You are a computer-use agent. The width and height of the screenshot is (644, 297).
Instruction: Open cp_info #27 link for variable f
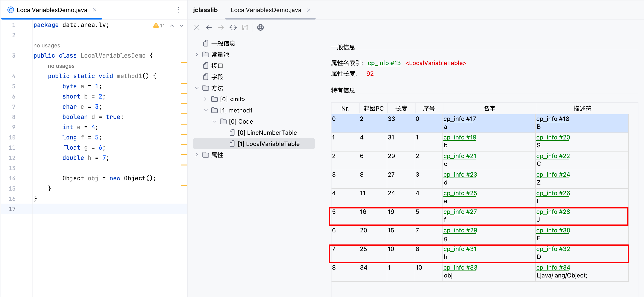pyautogui.click(x=460, y=212)
